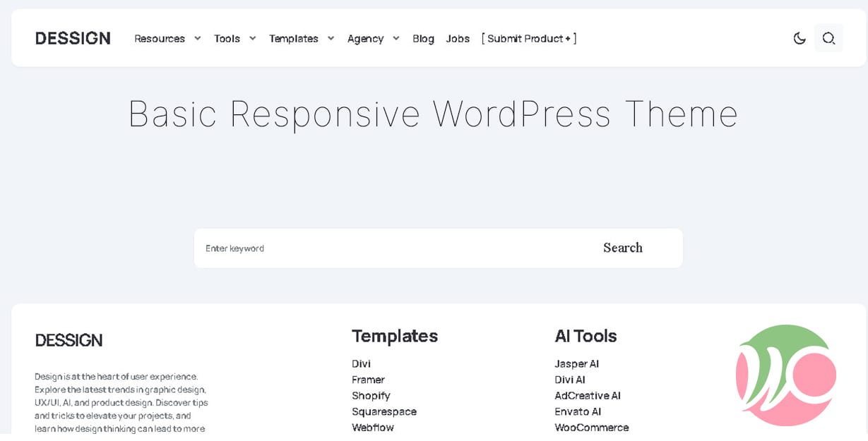Screen dimensions: 868x441
Task: Click the Basic Responsive WordPress Theme heading
Action: [433, 114]
